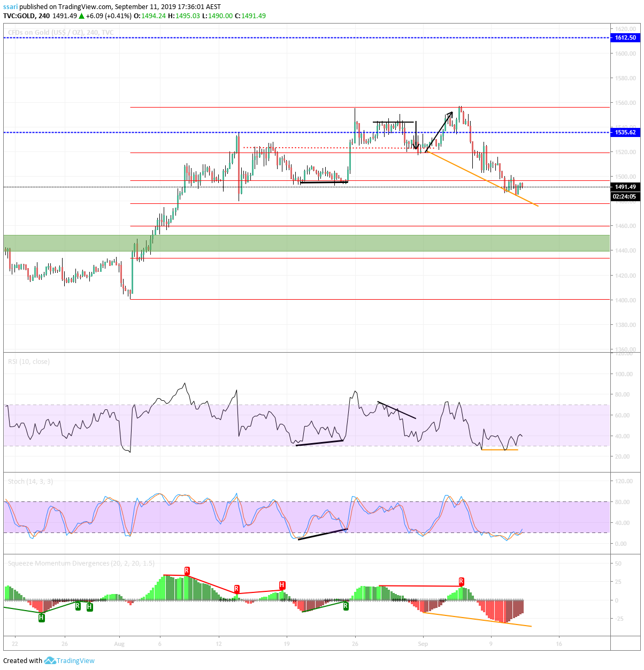The height and width of the screenshot is (670, 644).
Task: Click the 'TVC:GOLD, 240' symbol text
Action: point(27,16)
